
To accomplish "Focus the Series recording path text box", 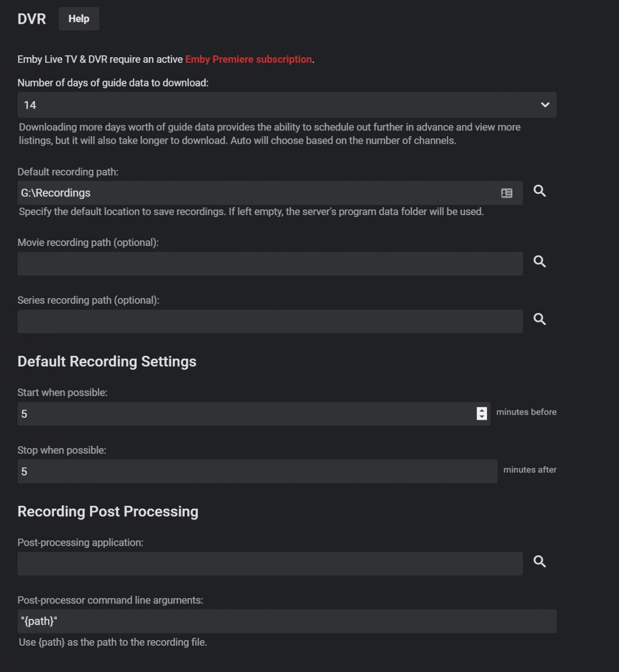I will click(270, 321).
